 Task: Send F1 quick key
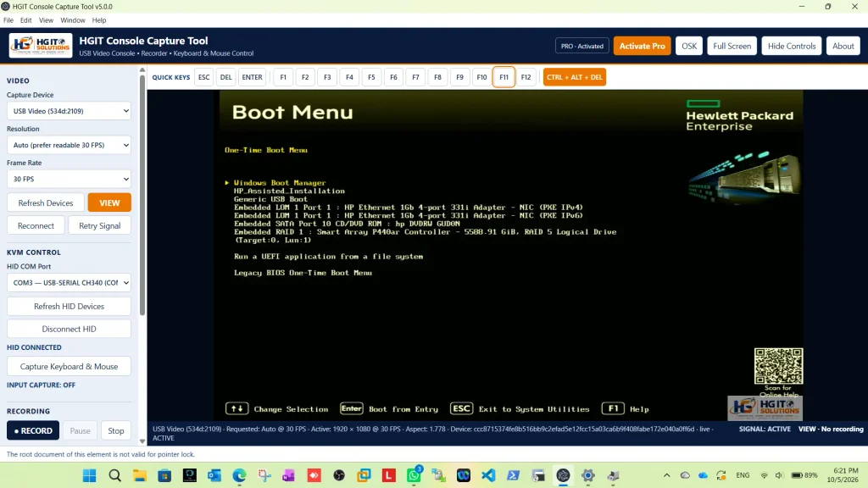(x=283, y=77)
